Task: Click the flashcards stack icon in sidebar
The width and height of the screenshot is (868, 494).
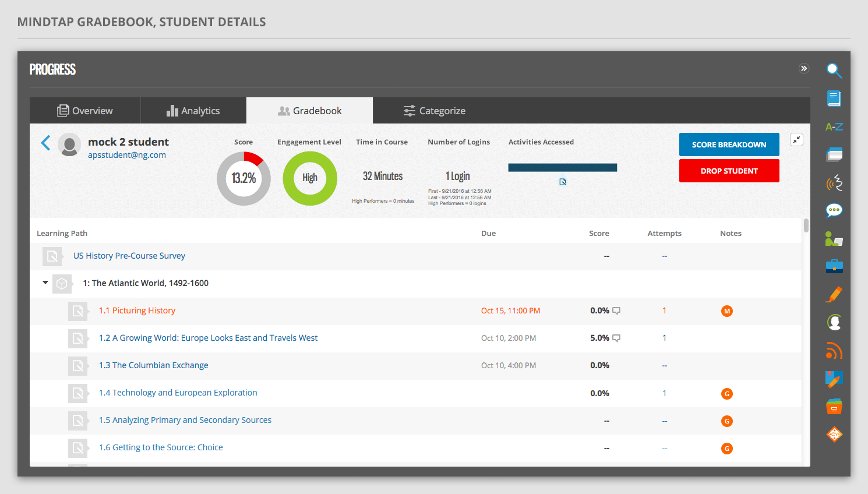Action: pyautogui.click(x=834, y=154)
